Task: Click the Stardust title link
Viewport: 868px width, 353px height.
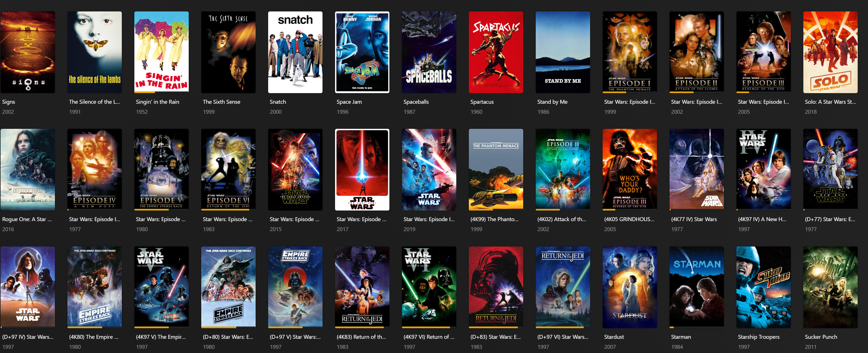Action: point(614,337)
